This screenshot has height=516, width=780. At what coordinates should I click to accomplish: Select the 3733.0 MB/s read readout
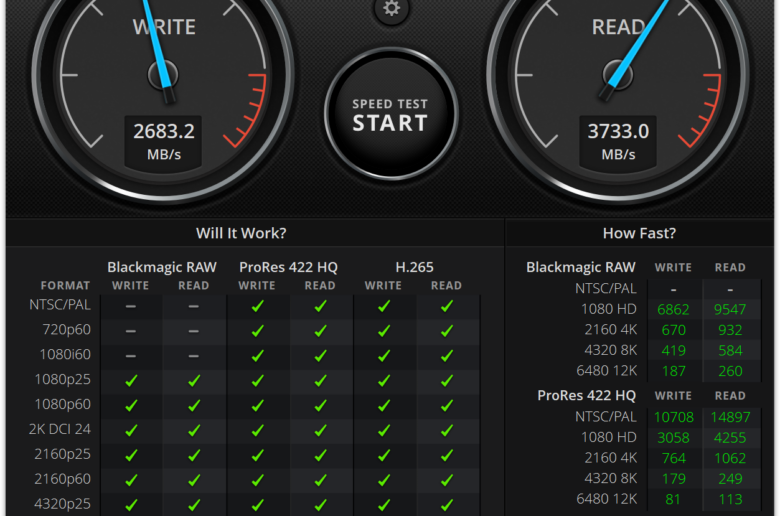pos(618,142)
